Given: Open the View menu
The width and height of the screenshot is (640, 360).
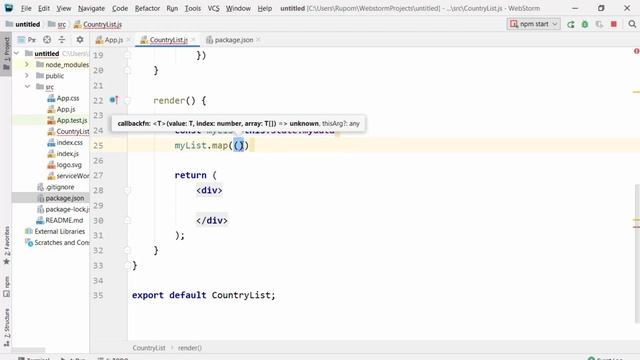Looking at the screenshot, I should (63, 8).
